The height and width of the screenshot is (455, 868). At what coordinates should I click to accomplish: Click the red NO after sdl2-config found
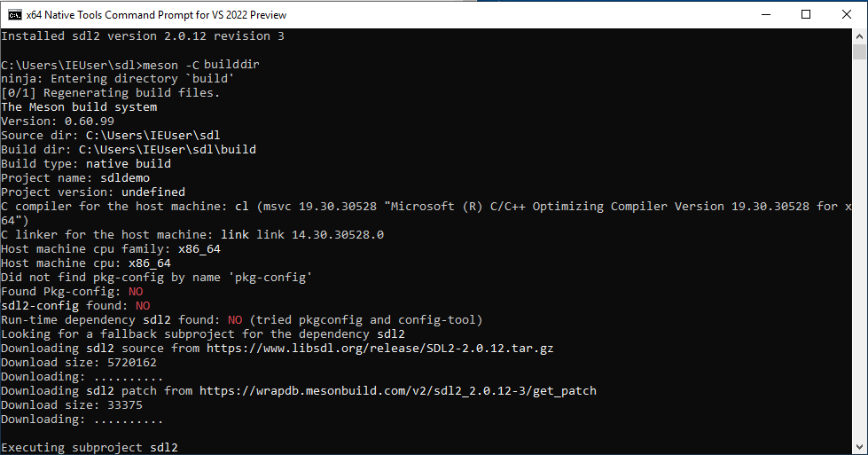143,306
